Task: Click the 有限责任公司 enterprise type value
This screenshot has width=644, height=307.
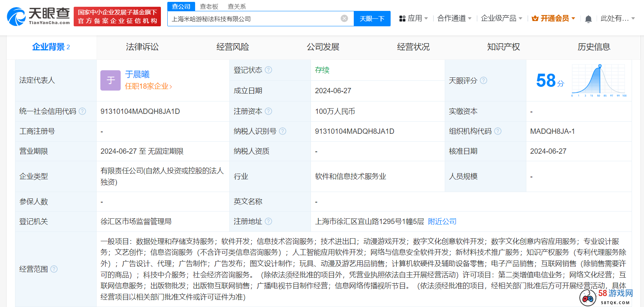Action: coord(162,176)
